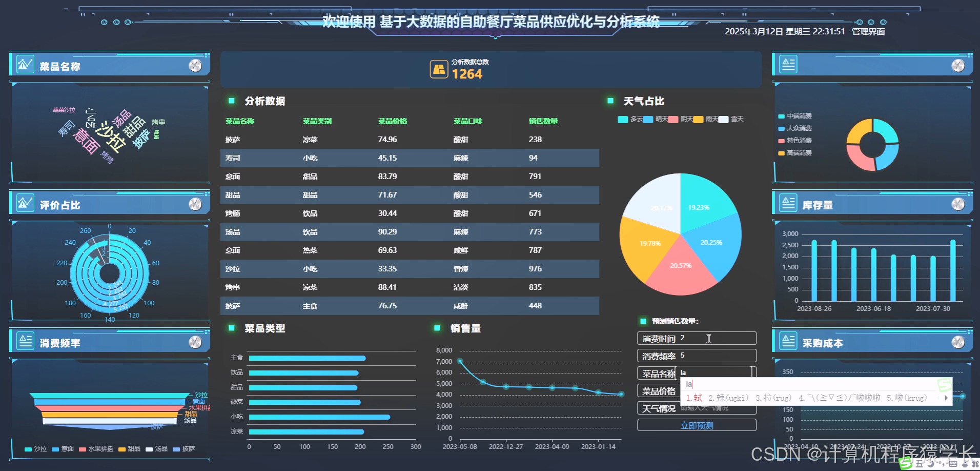The image size is (980, 471).
Task: Click the green square icon beside 分析数据 title
Action: tap(232, 101)
